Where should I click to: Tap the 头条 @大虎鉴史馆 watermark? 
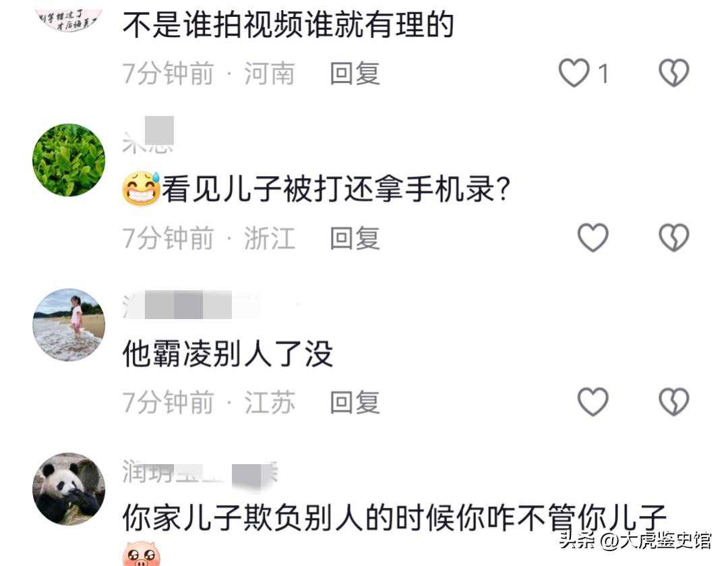[x=635, y=540]
